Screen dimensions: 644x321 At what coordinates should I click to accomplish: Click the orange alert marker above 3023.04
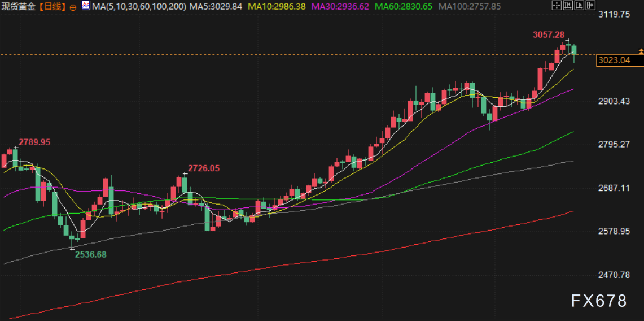coord(641,51)
